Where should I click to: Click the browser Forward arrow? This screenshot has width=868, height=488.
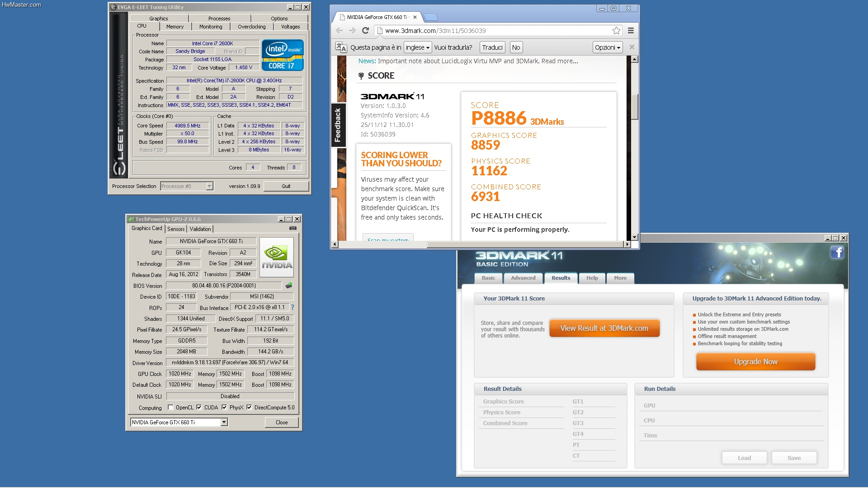point(352,31)
